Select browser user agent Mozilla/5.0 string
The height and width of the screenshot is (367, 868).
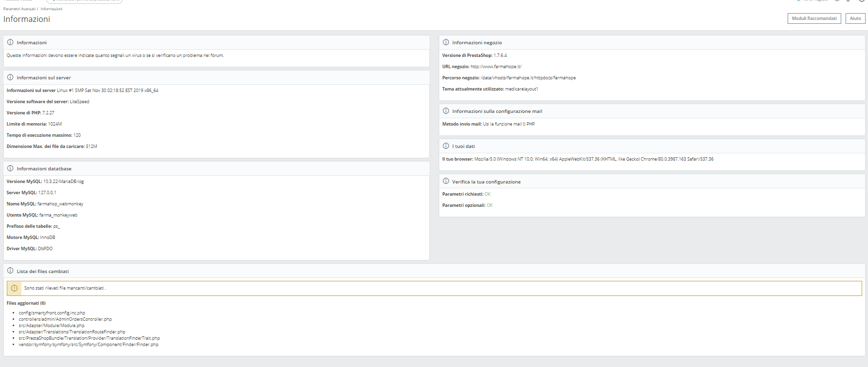click(x=594, y=159)
